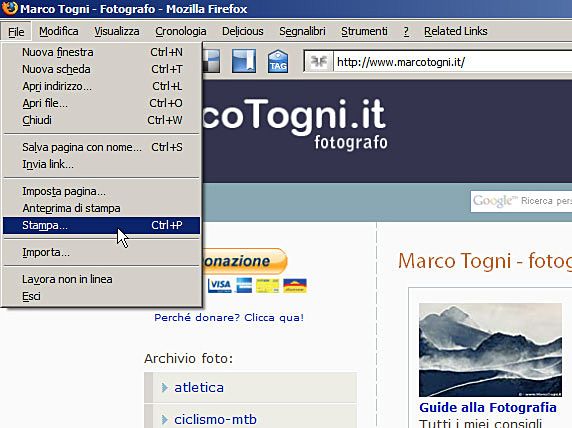Screen dimensions: 572x428
Task: Click the 'Archivio foto:' label
Action: pos(189,358)
